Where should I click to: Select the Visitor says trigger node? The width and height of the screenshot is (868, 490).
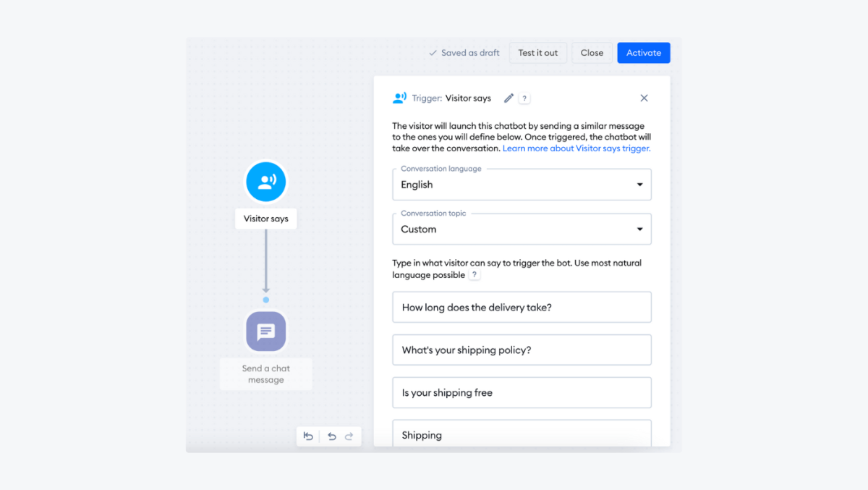265,182
